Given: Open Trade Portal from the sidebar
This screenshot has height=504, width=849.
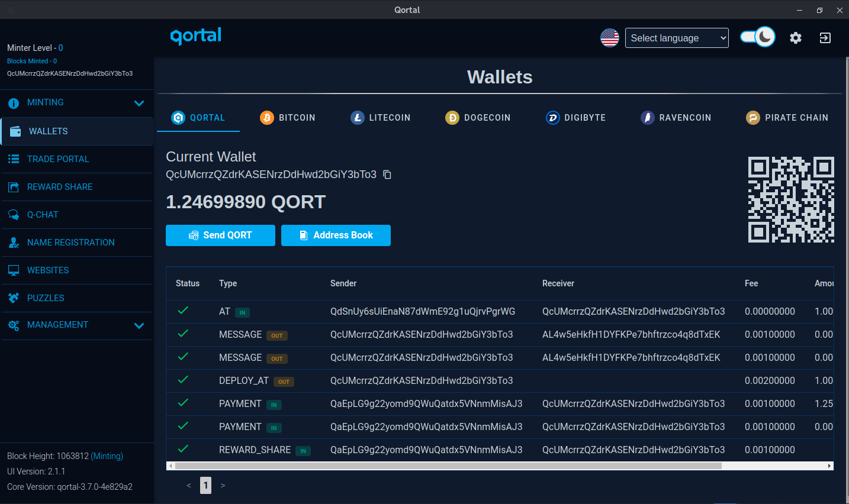Looking at the screenshot, I should pos(77,159).
